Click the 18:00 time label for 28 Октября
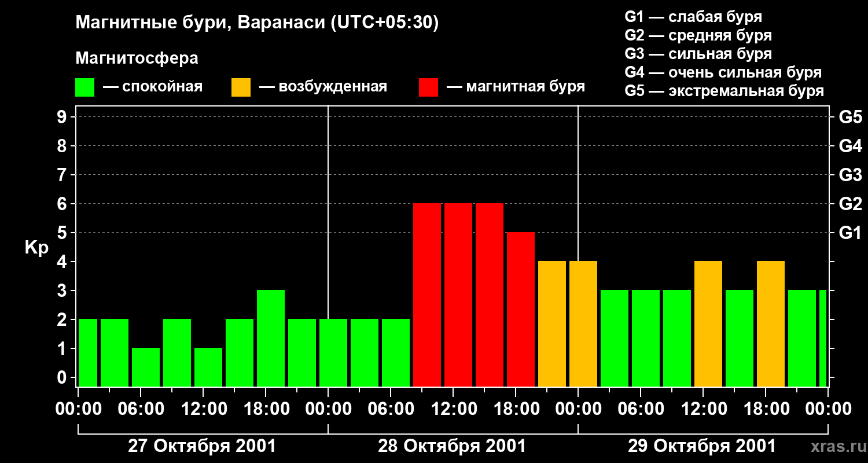Image resolution: width=868 pixels, height=463 pixels. (x=516, y=409)
